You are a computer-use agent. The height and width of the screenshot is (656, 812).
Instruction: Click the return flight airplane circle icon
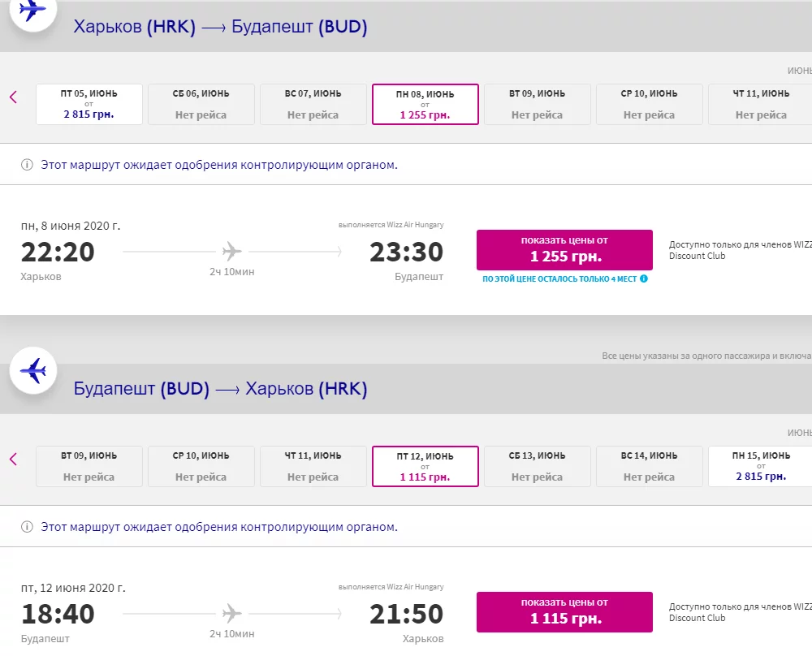(32, 372)
